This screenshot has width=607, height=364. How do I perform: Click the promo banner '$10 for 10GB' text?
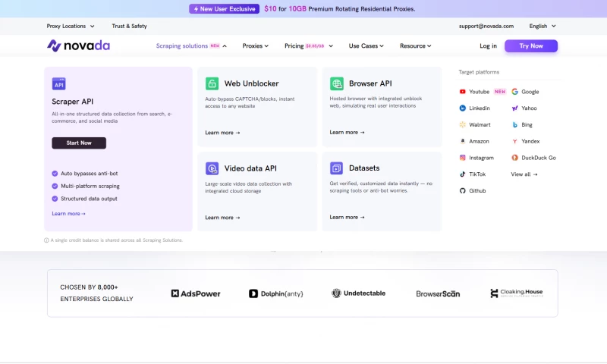tap(285, 8)
